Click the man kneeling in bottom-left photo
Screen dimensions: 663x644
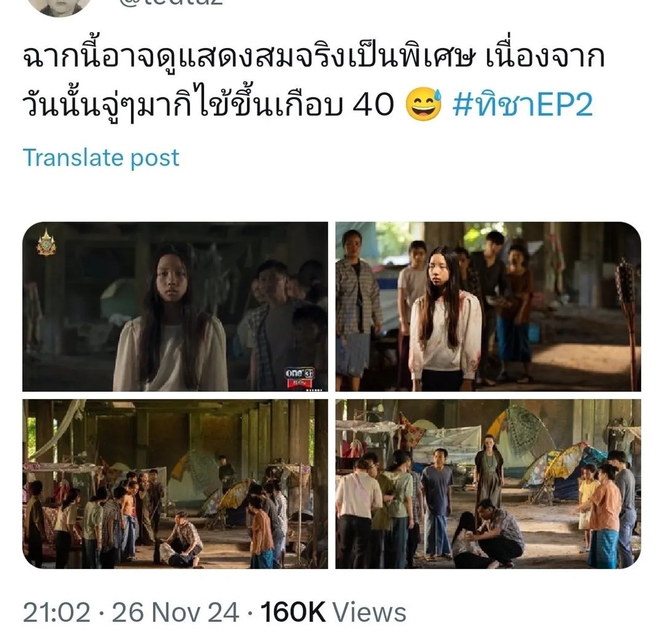point(183,538)
